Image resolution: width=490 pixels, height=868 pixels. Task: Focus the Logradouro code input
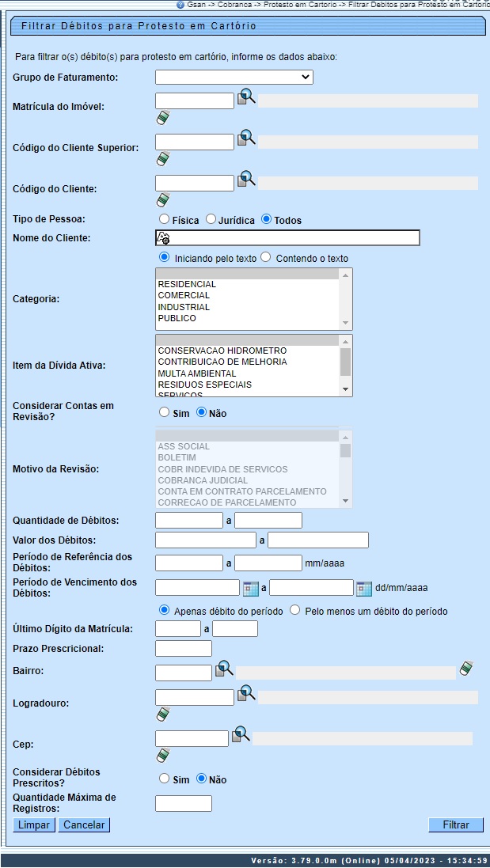point(195,698)
